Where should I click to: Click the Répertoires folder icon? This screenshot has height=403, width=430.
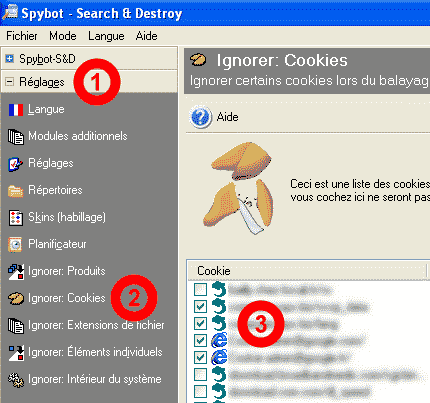(x=16, y=191)
